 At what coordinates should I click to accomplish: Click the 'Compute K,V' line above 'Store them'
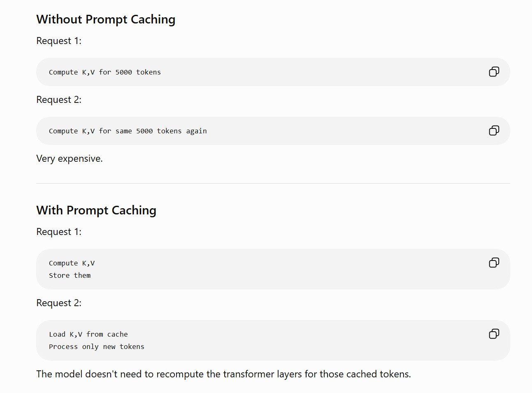pos(72,263)
